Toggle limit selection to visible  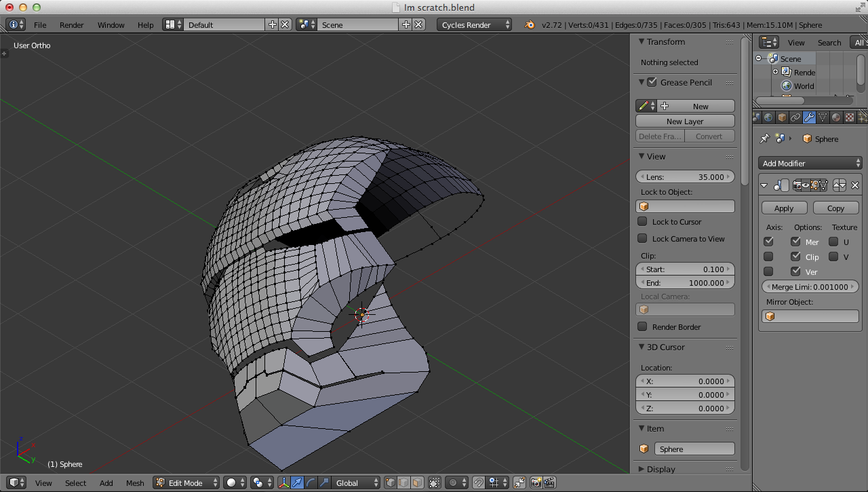[435, 482]
